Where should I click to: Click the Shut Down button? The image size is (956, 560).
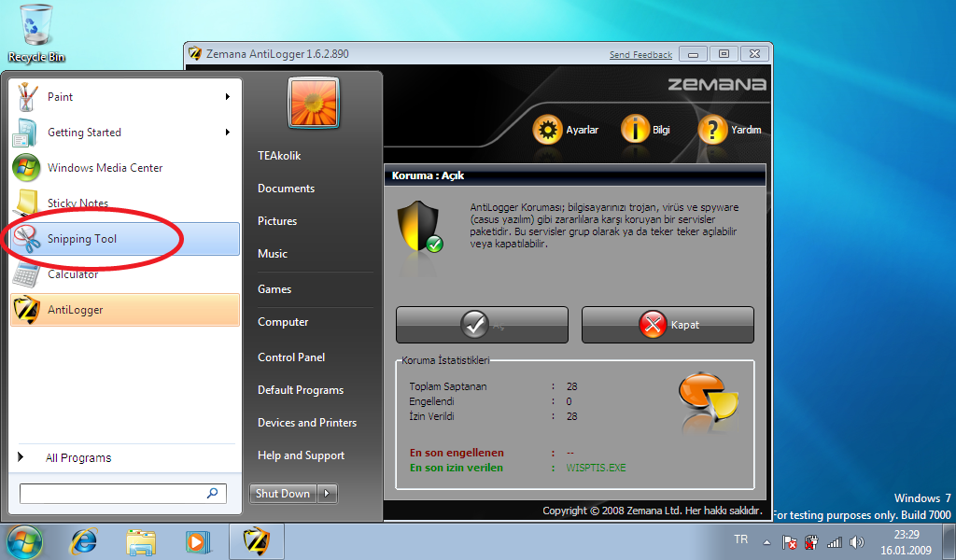point(283,494)
